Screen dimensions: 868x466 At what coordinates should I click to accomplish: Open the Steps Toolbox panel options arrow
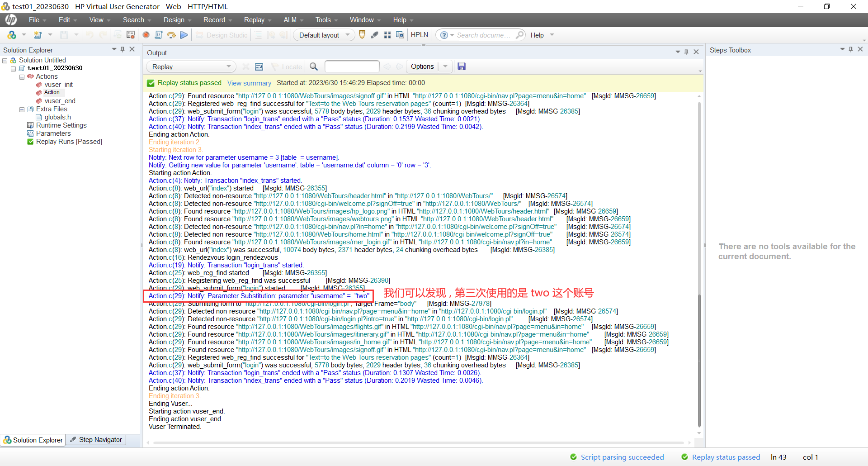tap(842, 49)
